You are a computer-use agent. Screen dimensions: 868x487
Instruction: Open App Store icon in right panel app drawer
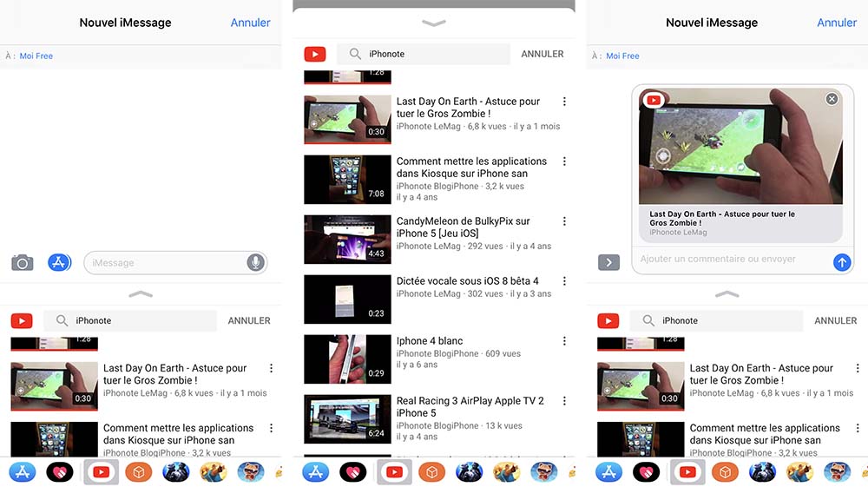pyautogui.click(x=609, y=472)
